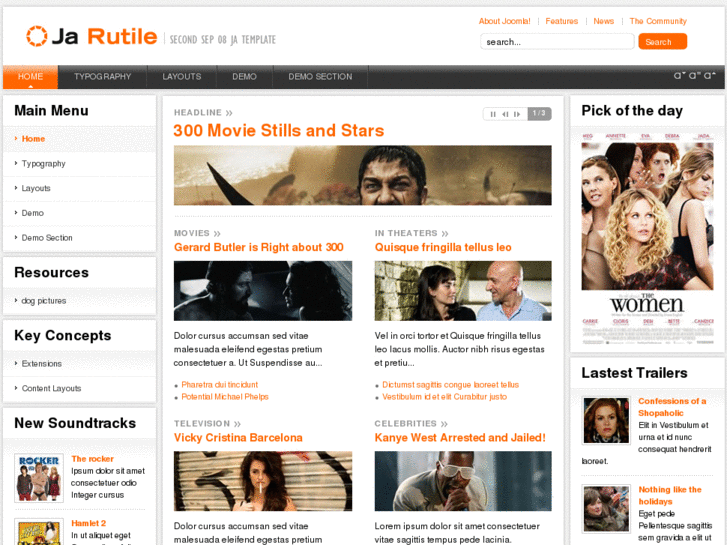
Task: Open the dog pictures resource link
Action: 44,301
